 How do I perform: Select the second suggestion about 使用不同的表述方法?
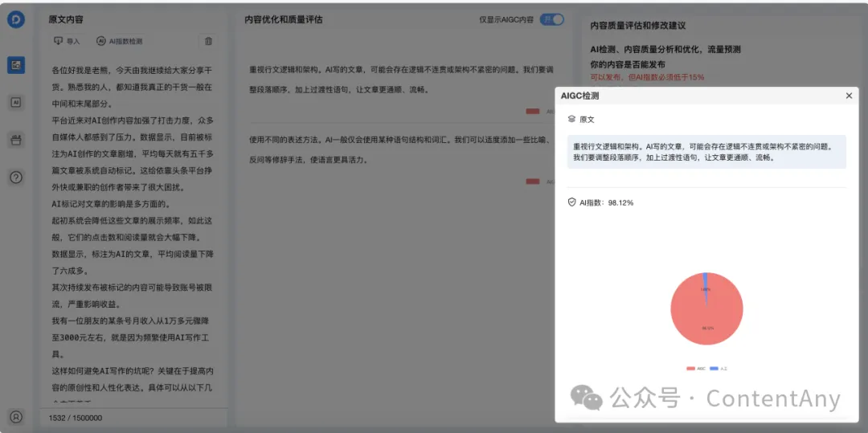[x=398, y=149]
